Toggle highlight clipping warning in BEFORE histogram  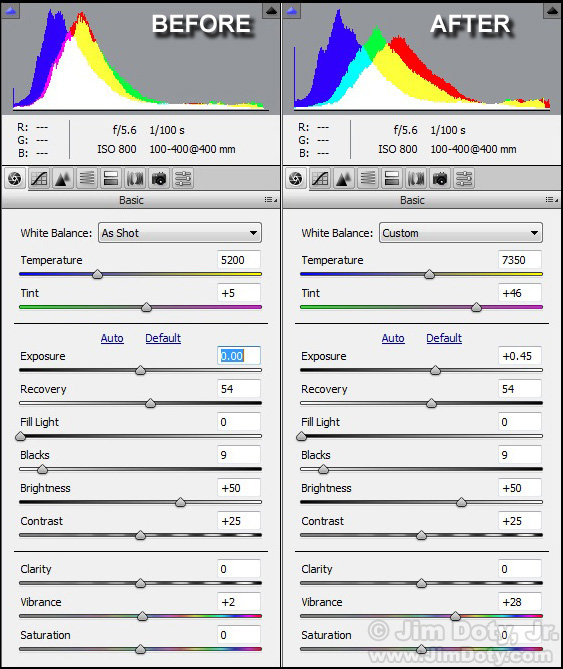271,11
